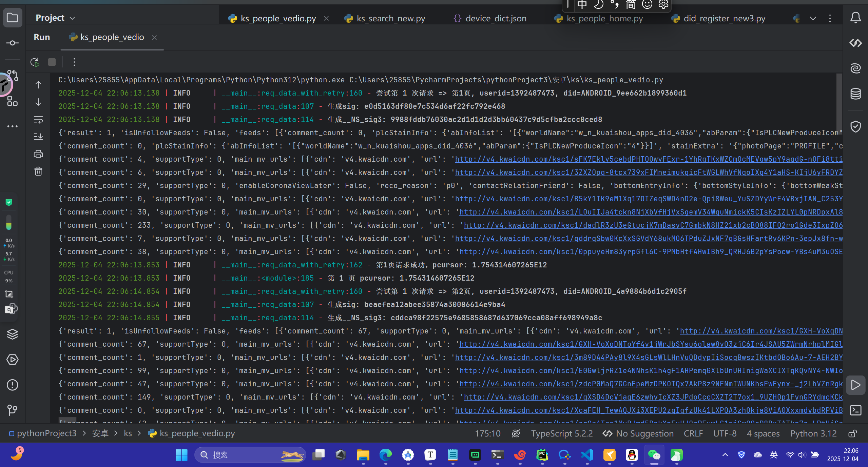Image resolution: width=868 pixels, height=467 pixels.
Task: Open Problems tool window
Action: point(13,385)
